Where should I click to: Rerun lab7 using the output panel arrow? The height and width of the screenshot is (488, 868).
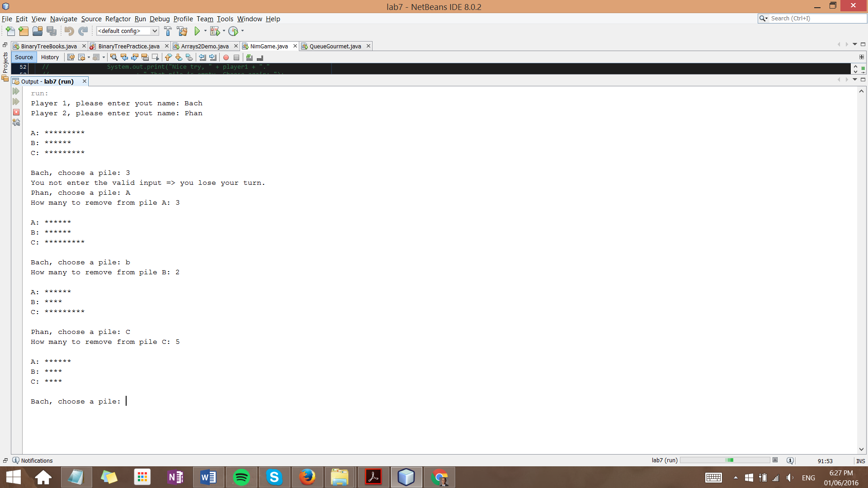point(16,91)
